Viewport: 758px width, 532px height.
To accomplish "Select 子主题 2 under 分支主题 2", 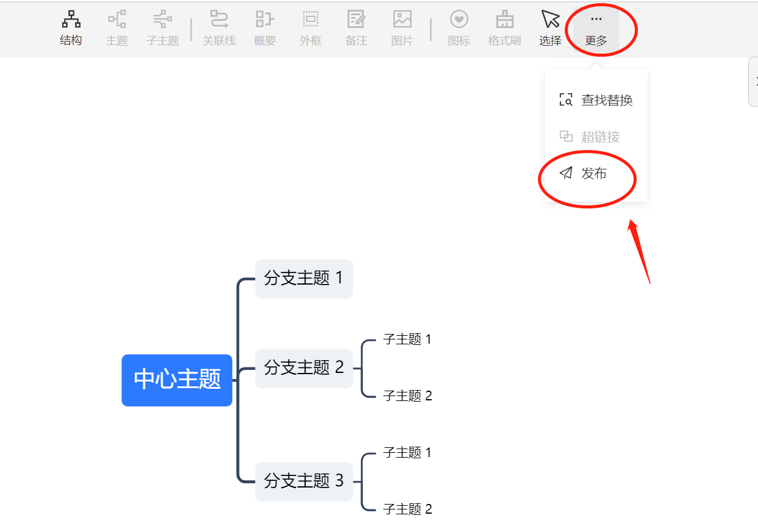I will [407, 396].
